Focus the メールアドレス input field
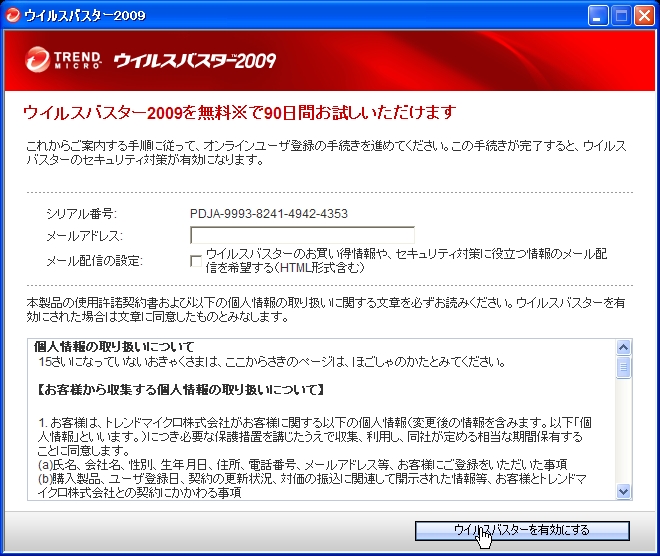Screen dimensions: 660x556 click(x=302, y=235)
